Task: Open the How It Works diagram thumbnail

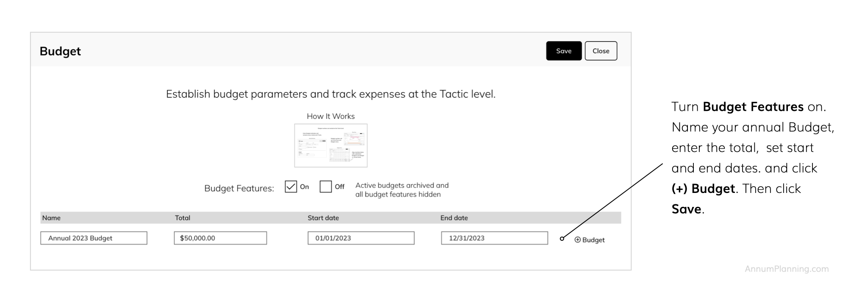Action: (x=331, y=146)
